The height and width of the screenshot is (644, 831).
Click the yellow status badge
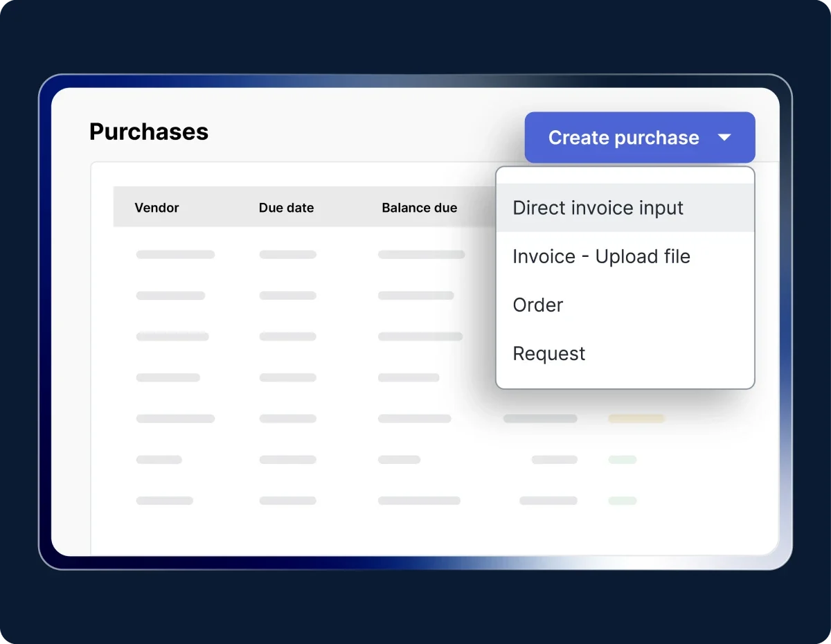[636, 419]
